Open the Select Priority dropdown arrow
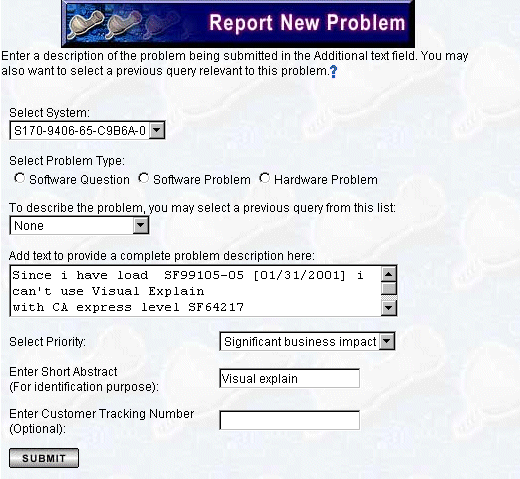The height and width of the screenshot is (479, 520). [x=387, y=341]
